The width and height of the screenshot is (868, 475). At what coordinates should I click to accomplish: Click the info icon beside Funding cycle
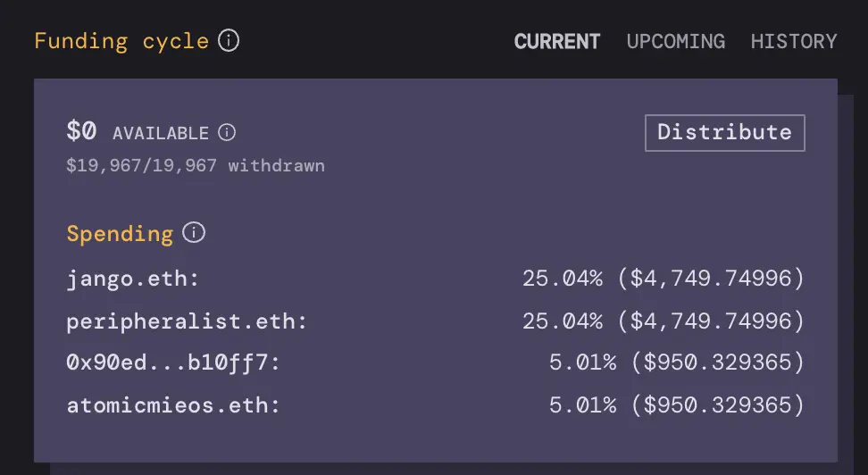(230, 41)
